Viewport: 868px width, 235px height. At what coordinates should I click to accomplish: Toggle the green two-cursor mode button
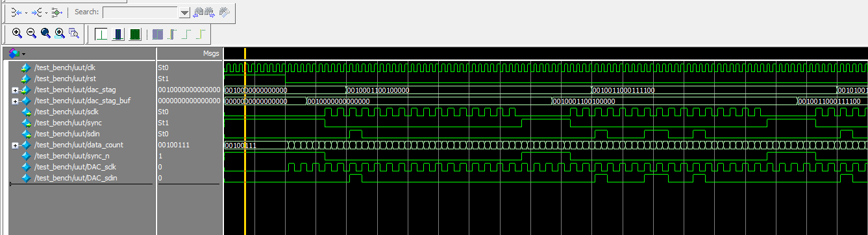pos(135,34)
